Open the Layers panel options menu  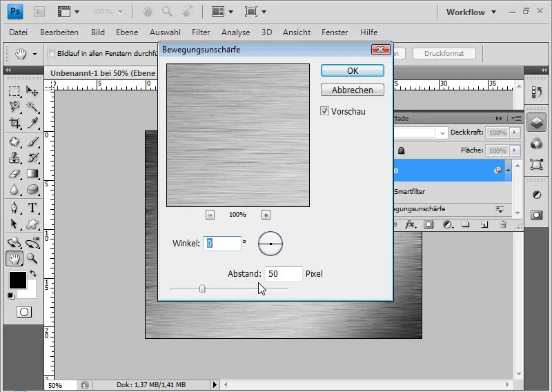coord(515,118)
